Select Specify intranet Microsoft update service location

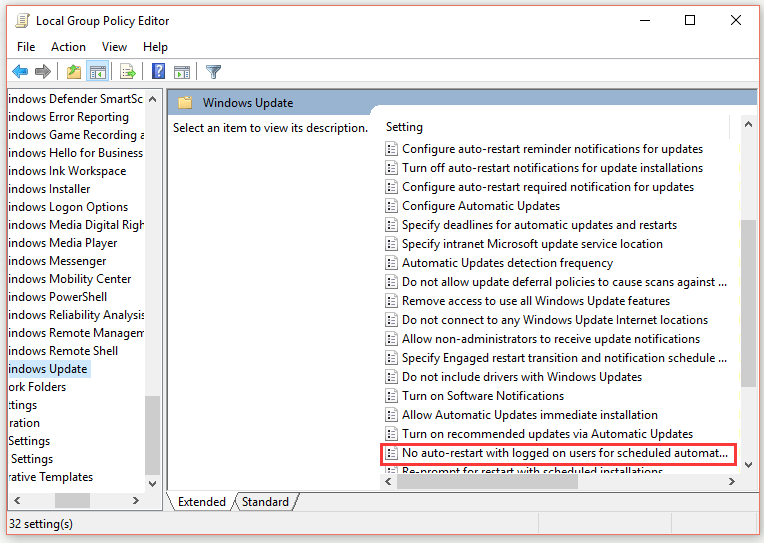point(532,244)
